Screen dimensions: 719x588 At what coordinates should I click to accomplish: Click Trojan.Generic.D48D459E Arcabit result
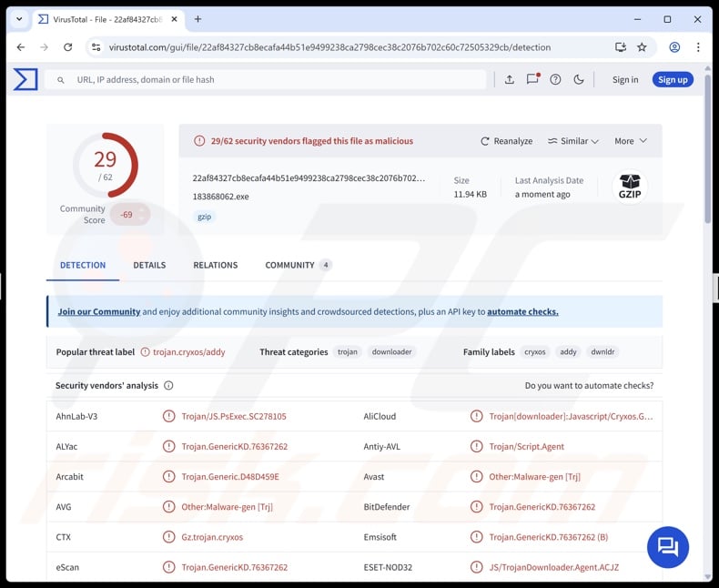point(230,477)
